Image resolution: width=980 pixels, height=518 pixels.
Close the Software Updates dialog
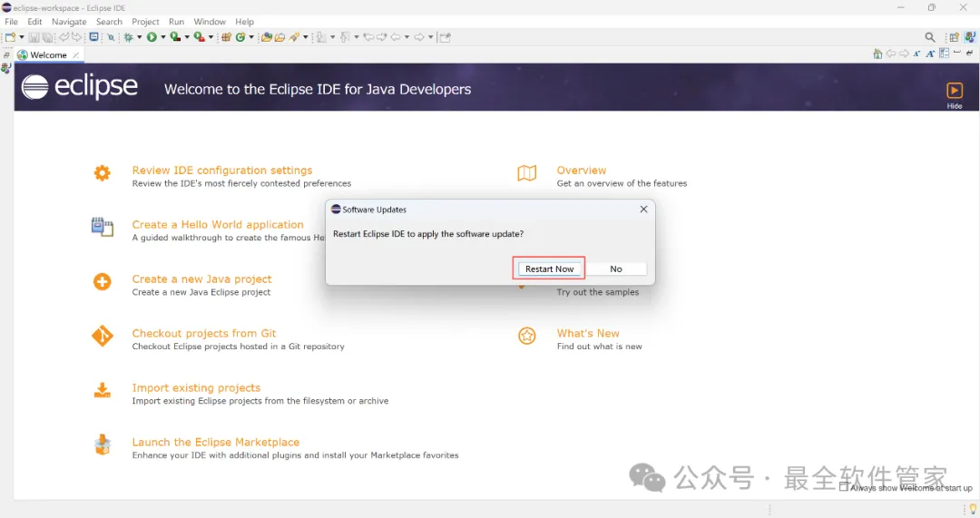tap(643, 210)
